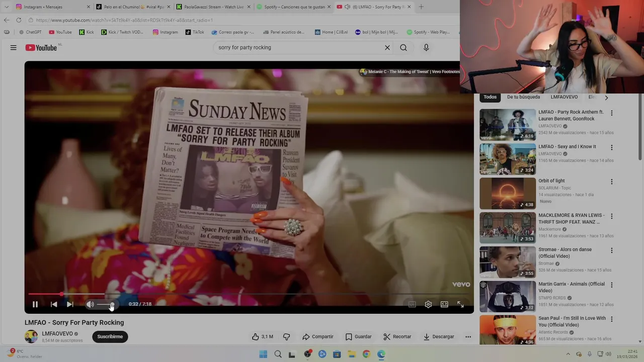Click the Descargar download button
644x362 pixels.
click(x=438, y=336)
